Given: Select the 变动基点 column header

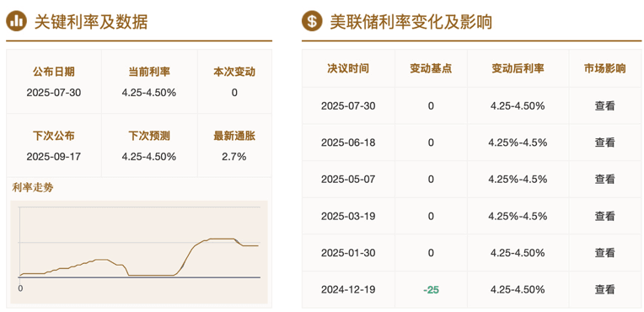Looking at the screenshot, I should (431, 68).
